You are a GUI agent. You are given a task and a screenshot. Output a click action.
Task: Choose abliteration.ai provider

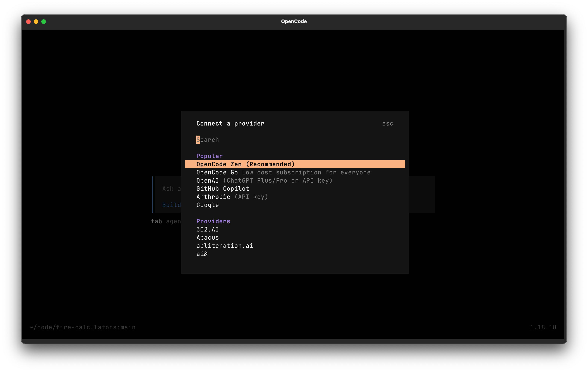pos(295,246)
